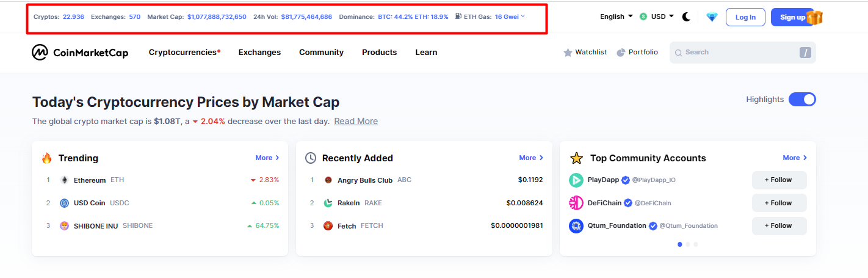Image resolution: width=868 pixels, height=278 pixels.
Task: Click the Trending fire icon
Action: [x=47, y=158]
